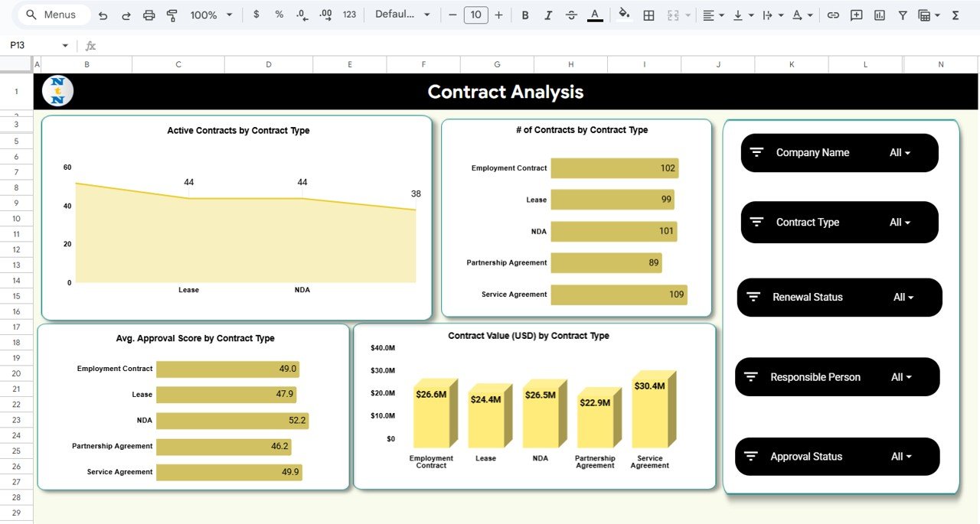Toggle strikethrough formatting
Image resolution: width=980 pixels, height=524 pixels.
571,15
